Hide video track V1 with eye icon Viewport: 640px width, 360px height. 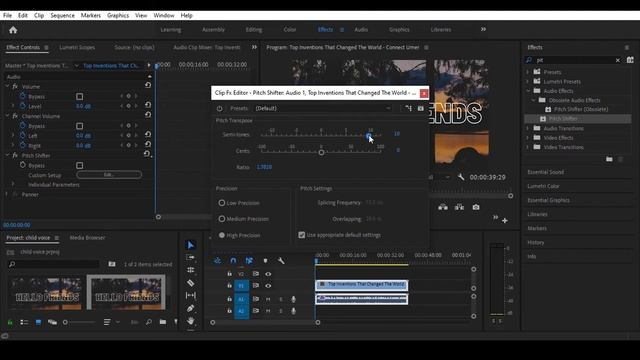pyautogui.click(x=268, y=286)
